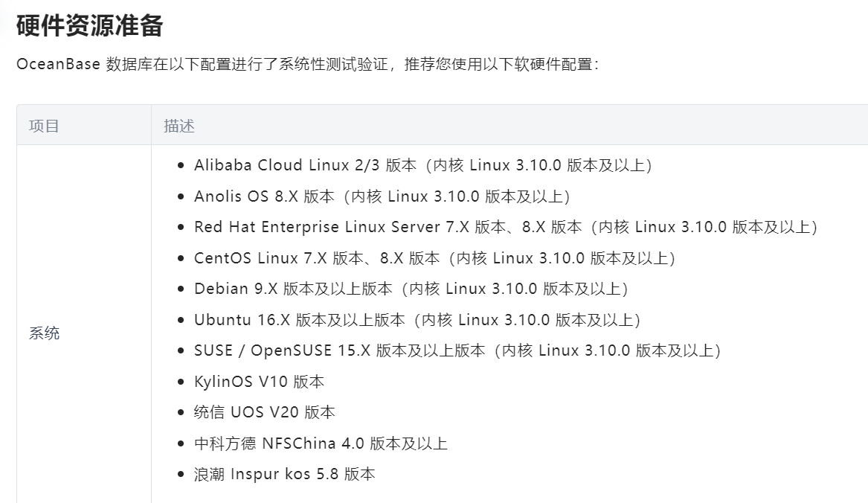The width and height of the screenshot is (868, 503).
Task: Click the OceanBase intro paragraph text
Action: 308,64
